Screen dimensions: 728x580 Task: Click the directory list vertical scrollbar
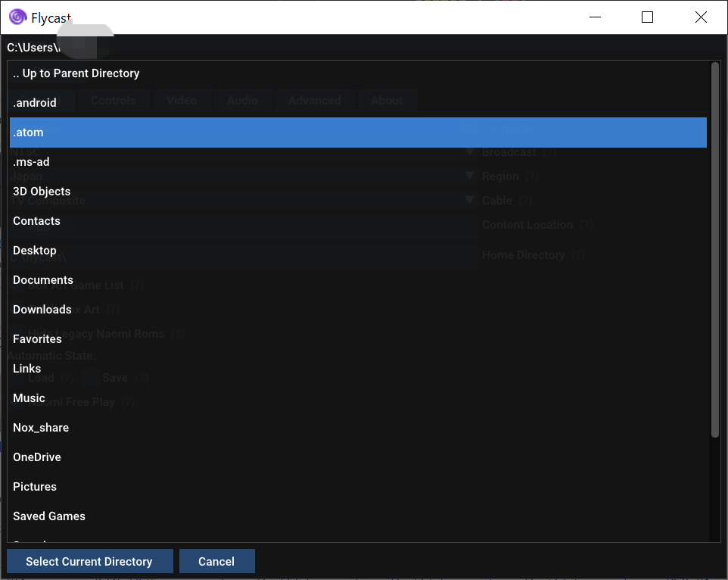click(x=715, y=250)
